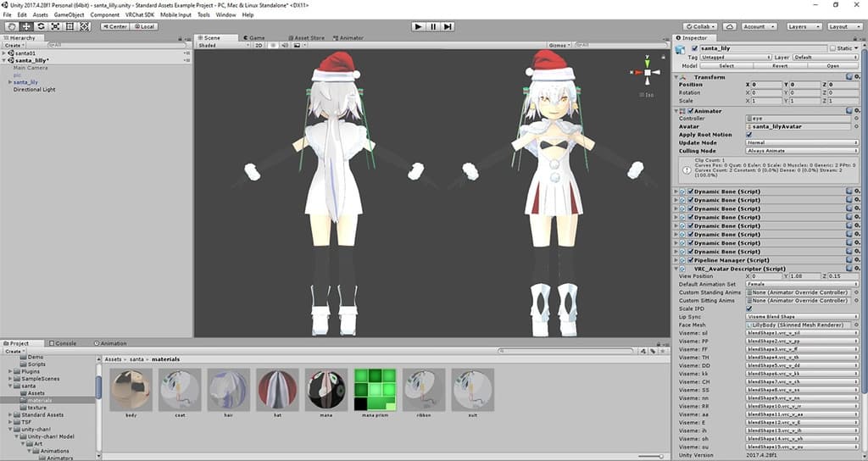Uncheck the Scale IPD checkbox

point(749,308)
